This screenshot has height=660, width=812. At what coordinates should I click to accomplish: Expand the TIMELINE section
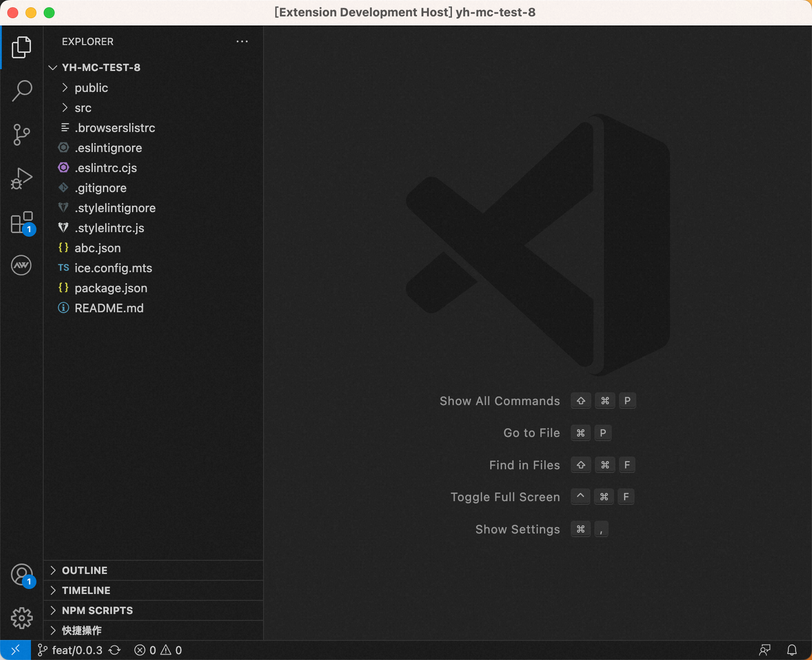point(153,590)
